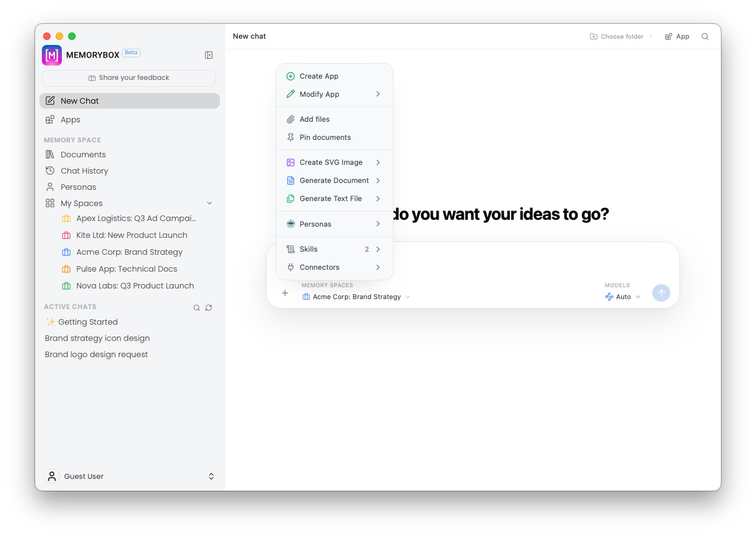
Task: Open the Memory Spaces dropdown in input
Action: (x=356, y=297)
